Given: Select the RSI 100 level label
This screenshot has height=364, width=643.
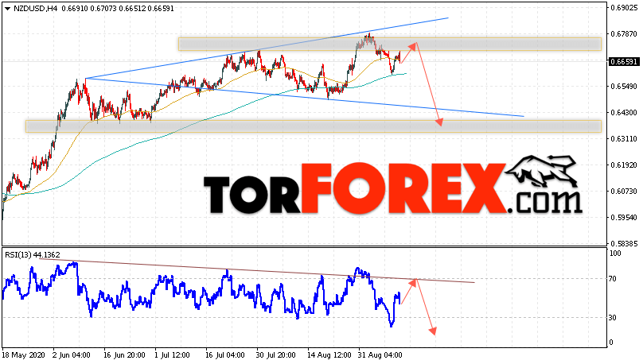Looking at the screenshot, I should (615, 254).
